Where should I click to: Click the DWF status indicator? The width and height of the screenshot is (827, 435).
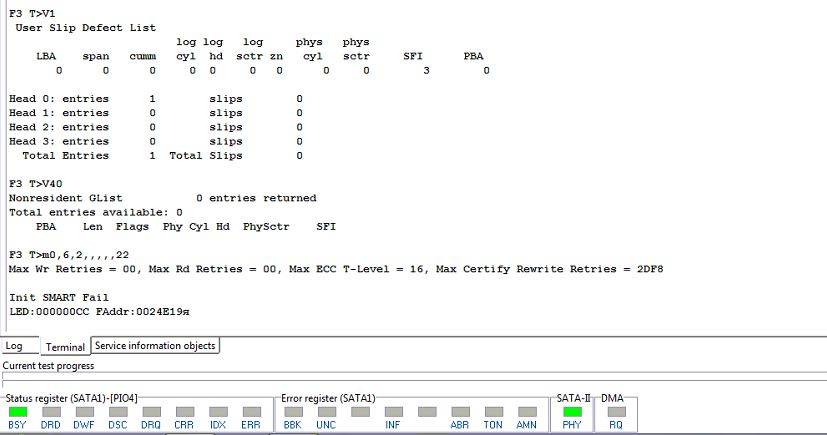[x=84, y=412]
